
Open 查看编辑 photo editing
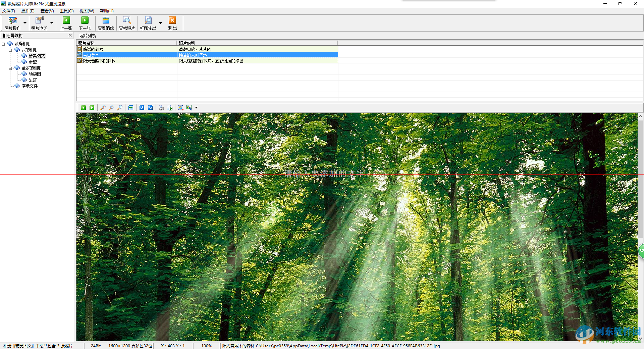pyautogui.click(x=105, y=23)
